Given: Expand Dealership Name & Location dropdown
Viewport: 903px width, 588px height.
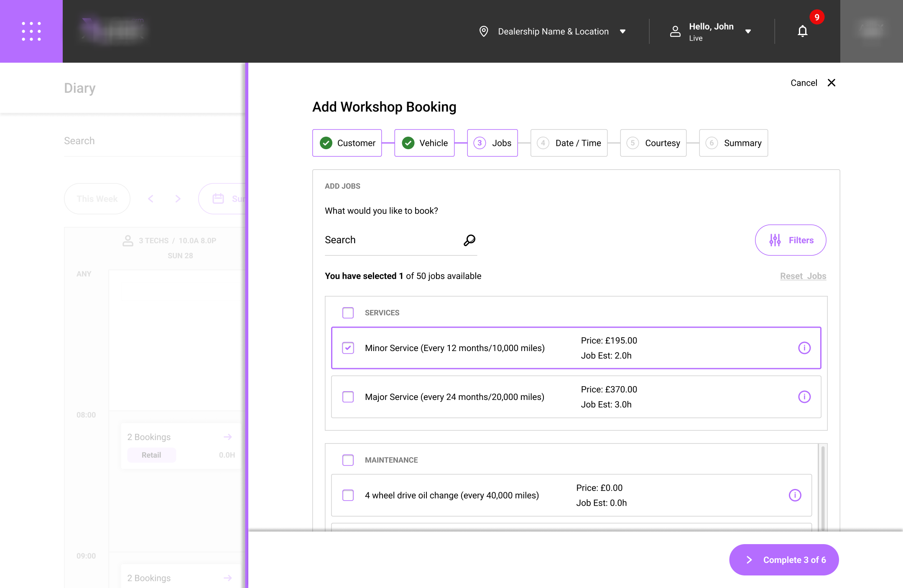Looking at the screenshot, I should point(622,31).
